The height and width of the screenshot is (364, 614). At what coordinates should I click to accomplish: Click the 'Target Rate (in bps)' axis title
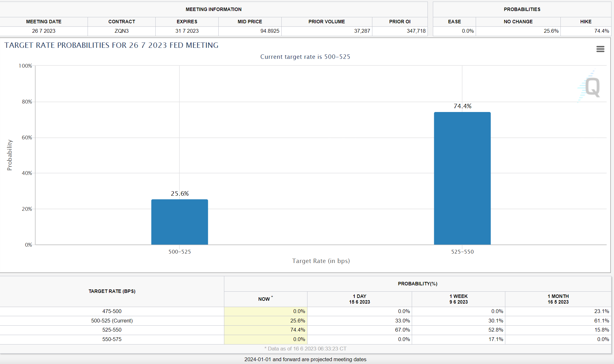321,261
